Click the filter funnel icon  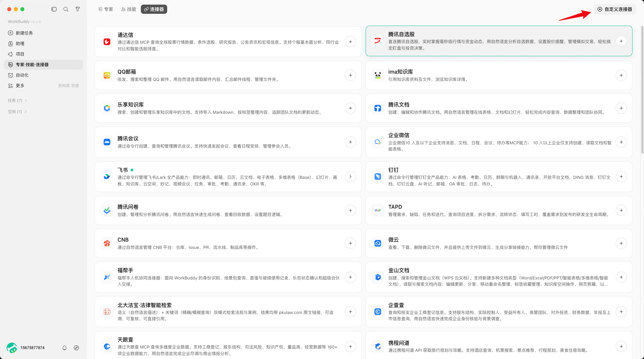(x=78, y=9)
